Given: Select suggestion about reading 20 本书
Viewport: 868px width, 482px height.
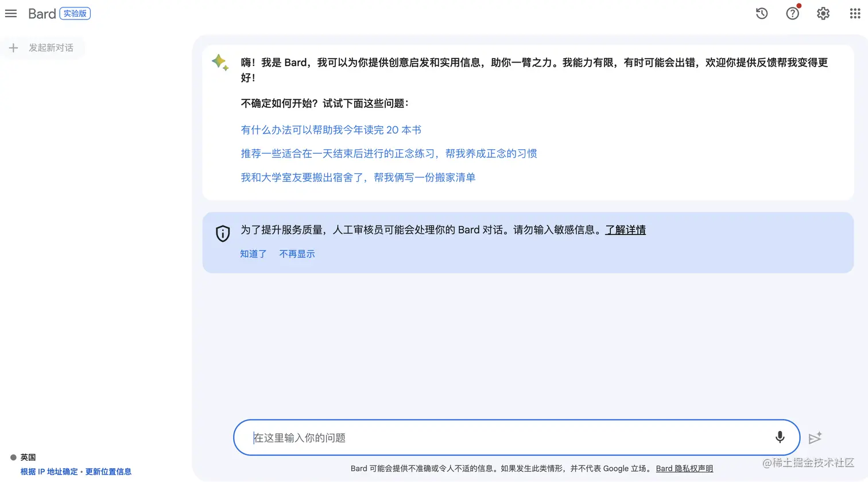Looking at the screenshot, I should (331, 130).
